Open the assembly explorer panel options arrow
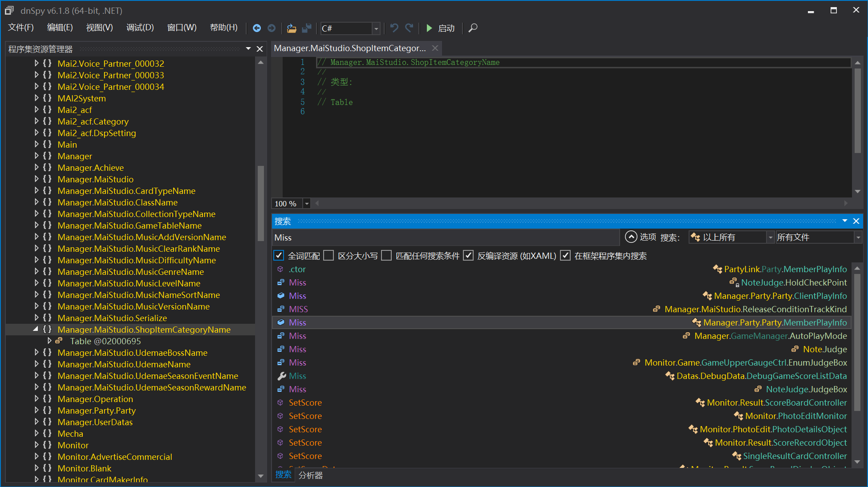This screenshot has width=868, height=487. (x=248, y=49)
